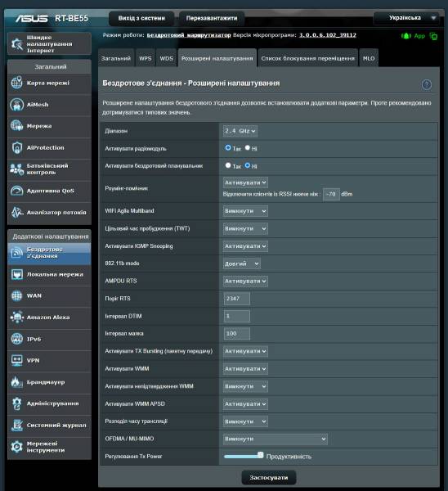Open the WiFi Agile Multiband dropdown
Viewport: 448px width, 491px height.
(245, 211)
